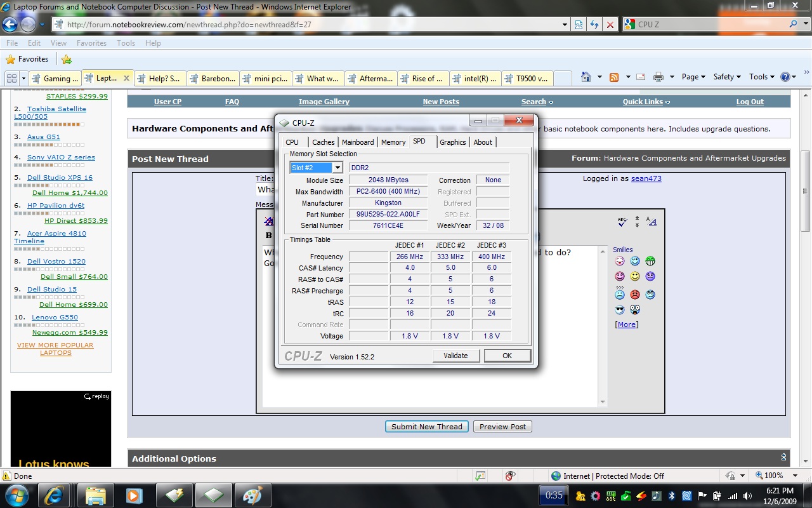Click the search magnifier in the search box
Viewport: 812px width, 508px height.
(x=793, y=24)
